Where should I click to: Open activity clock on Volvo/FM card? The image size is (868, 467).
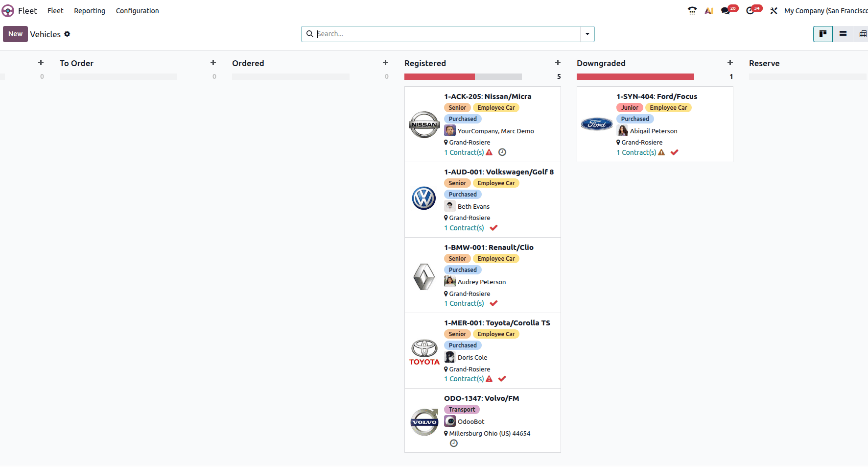(454, 443)
